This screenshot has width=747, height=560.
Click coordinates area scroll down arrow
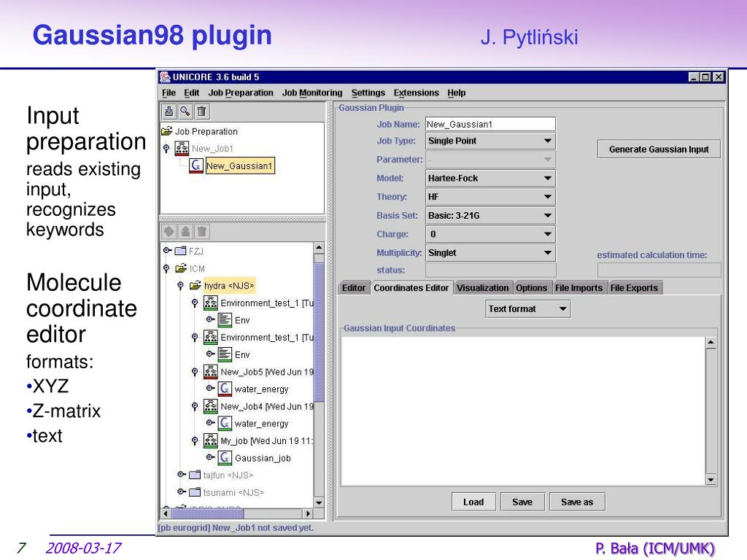tap(711, 480)
